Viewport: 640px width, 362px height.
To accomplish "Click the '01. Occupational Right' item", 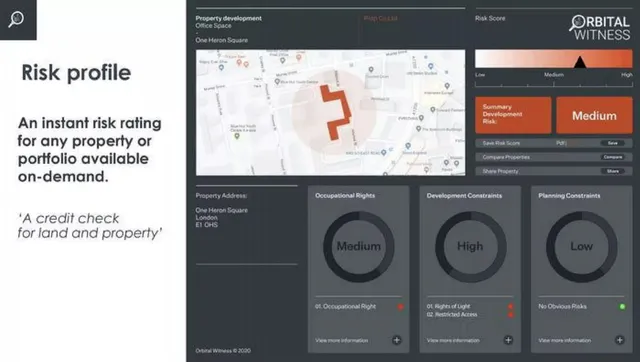I will tap(345, 306).
